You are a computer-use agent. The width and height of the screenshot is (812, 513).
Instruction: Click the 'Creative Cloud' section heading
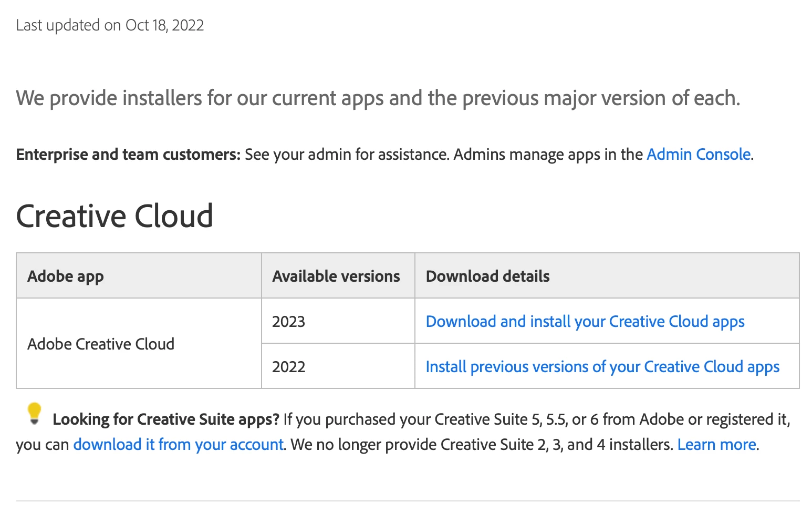(114, 216)
